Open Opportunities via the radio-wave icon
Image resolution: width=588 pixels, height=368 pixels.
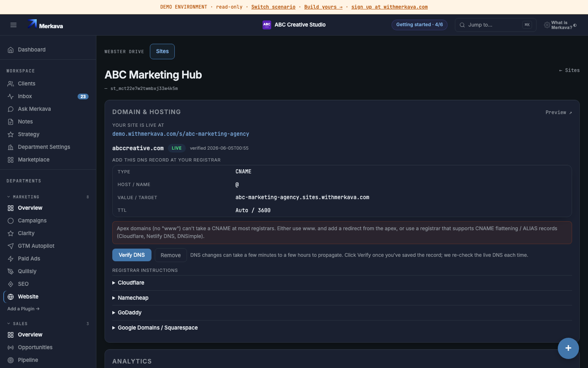point(11,348)
